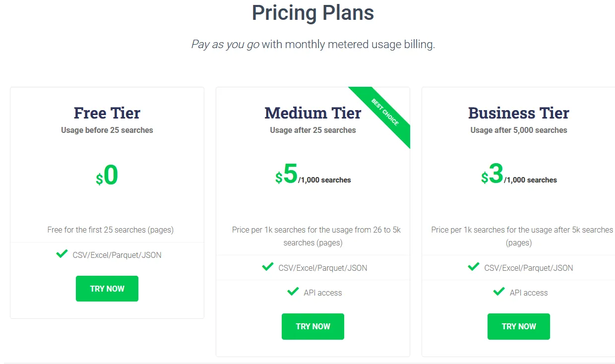The height and width of the screenshot is (364, 615).
Task: Click Business Tier CSV/Excel/Parquet/JSON checkmark
Action: [474, 267]
